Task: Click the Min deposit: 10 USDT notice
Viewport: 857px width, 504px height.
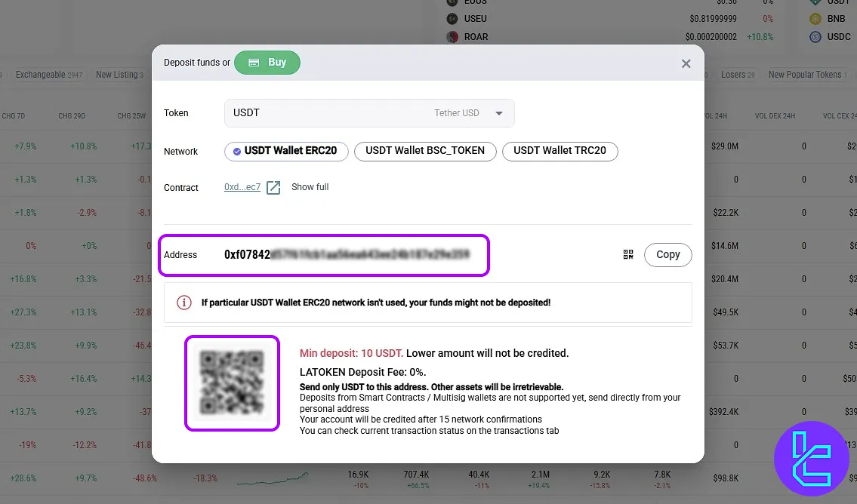Action: (x=351, y=353)
